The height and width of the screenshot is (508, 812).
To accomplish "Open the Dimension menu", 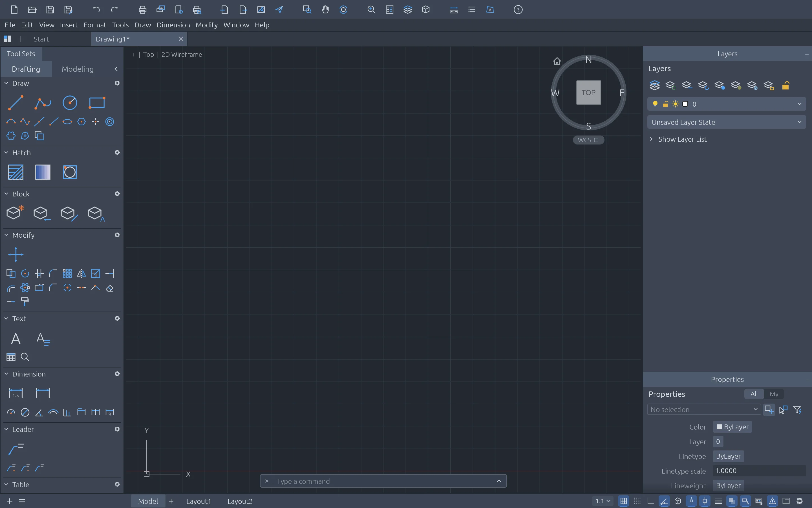I will click(x=173, y=25).
